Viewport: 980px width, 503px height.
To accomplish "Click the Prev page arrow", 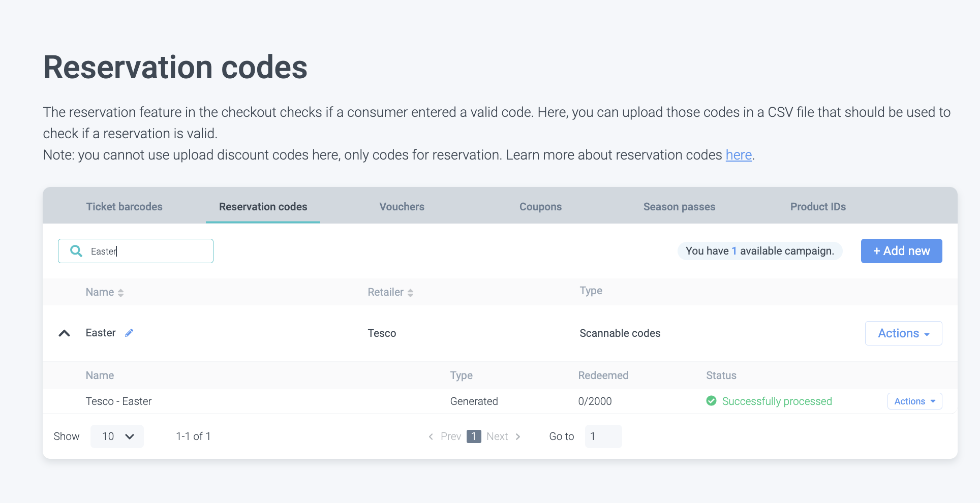I will (x=431, y=436).
